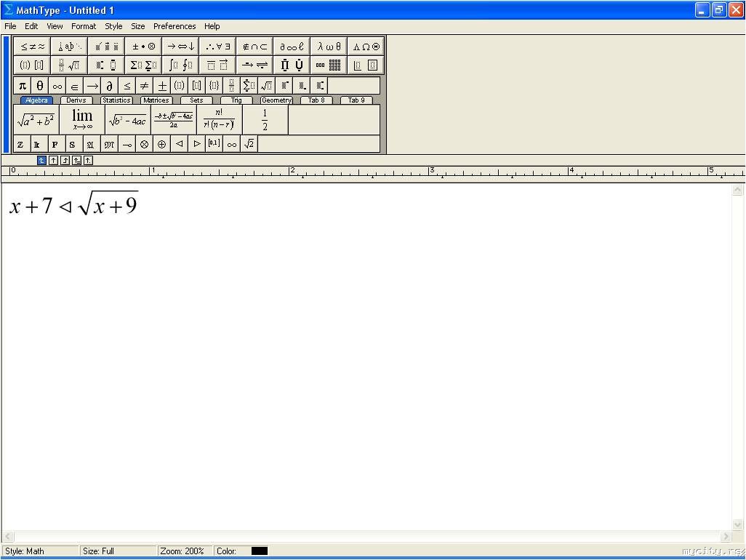This screenshot has height=560, width=746.
Task: Open the File menu
Action: pos(10,26)
